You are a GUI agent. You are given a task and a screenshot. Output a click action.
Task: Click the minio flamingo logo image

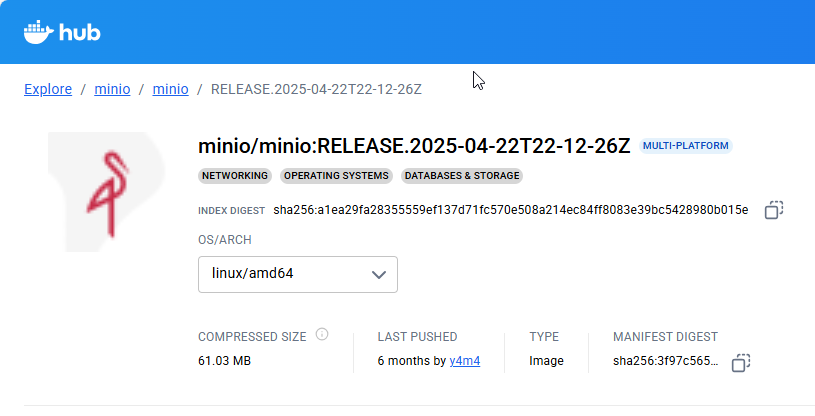coord(107,192)
